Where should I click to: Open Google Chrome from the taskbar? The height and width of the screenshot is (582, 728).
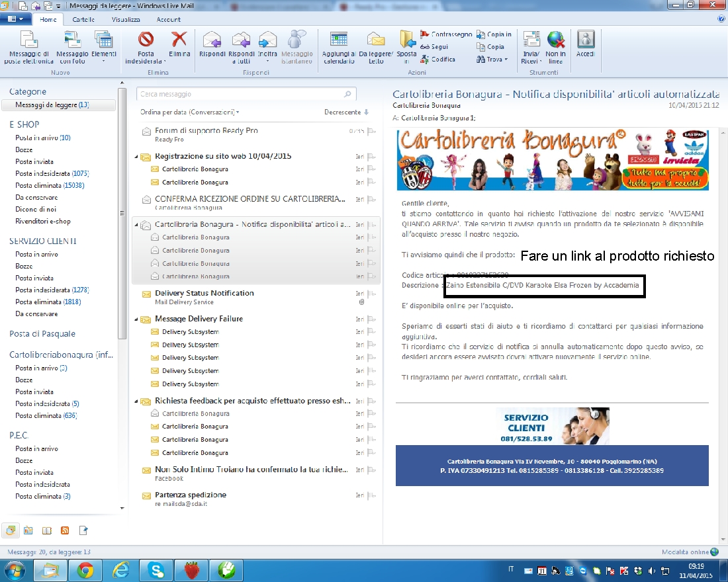85,570
